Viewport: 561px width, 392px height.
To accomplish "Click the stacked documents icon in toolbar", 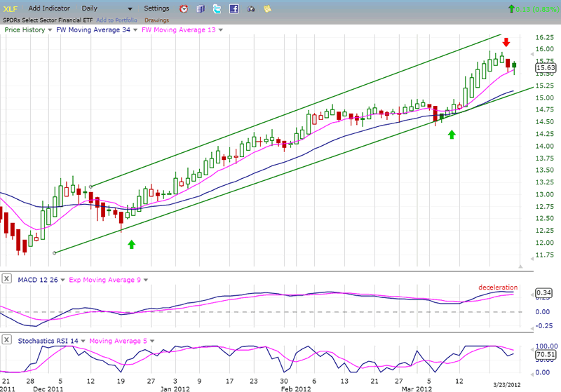I will (x=201, y=9).
